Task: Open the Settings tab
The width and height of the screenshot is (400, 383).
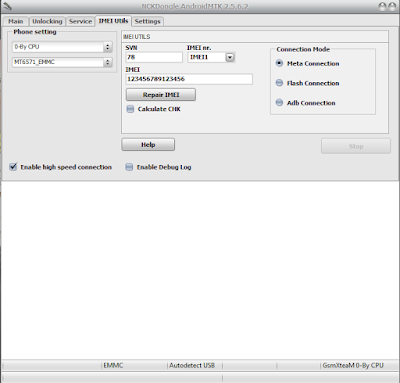Action: tap(148, 21)
